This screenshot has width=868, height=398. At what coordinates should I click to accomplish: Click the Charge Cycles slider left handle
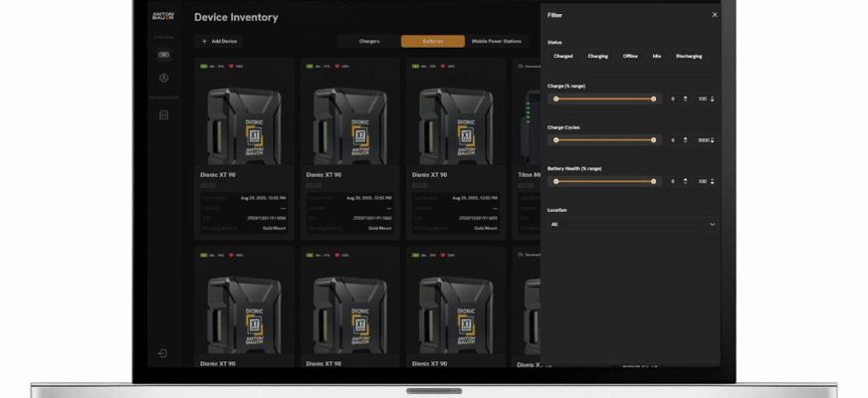click(555, 140)
